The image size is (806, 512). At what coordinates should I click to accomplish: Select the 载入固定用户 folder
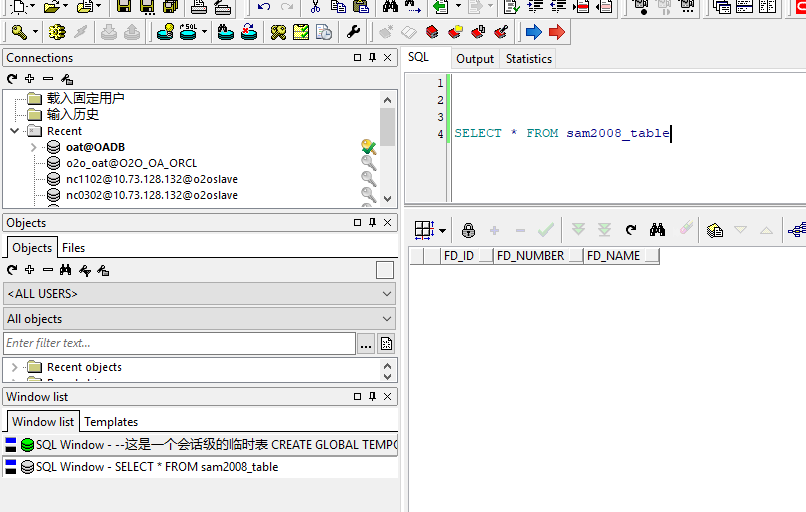click(x=85, y=98)
